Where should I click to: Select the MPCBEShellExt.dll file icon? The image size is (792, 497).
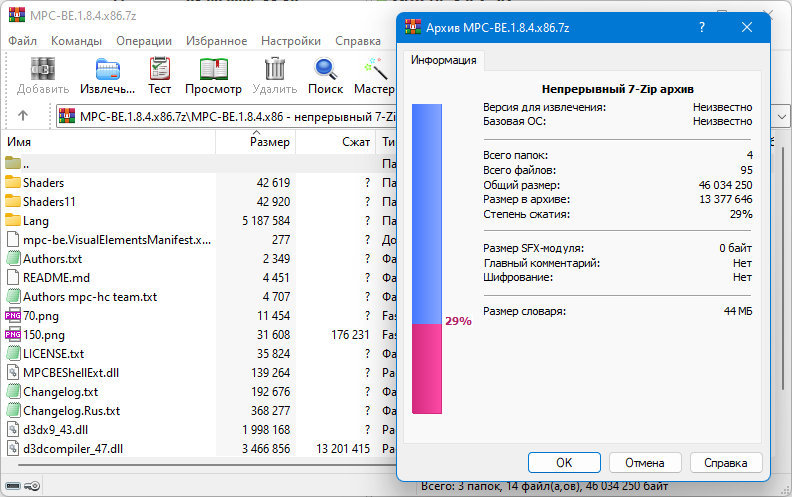click(13, 373)
